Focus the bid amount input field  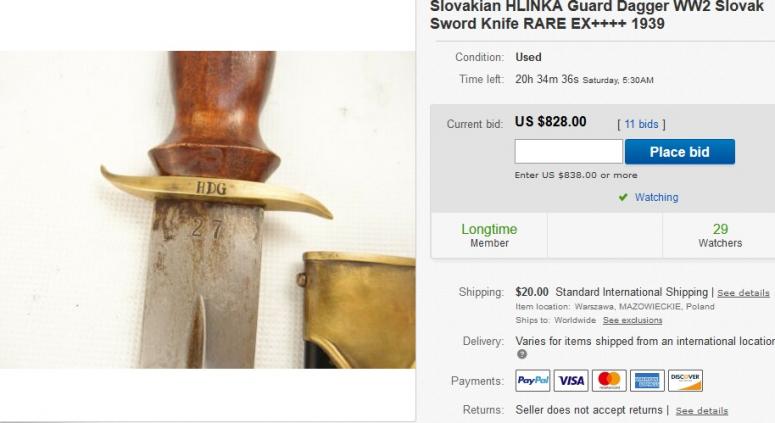click(568, 152)
